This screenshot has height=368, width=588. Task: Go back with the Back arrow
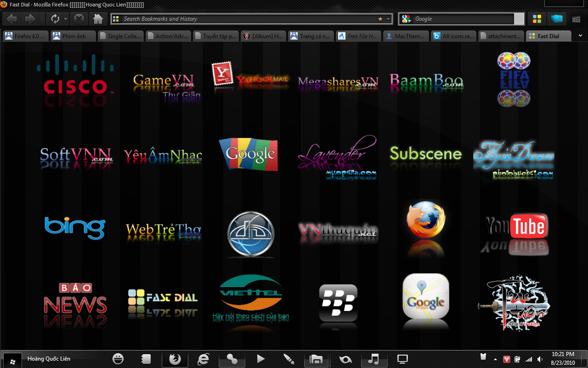[x=11, y=19]
